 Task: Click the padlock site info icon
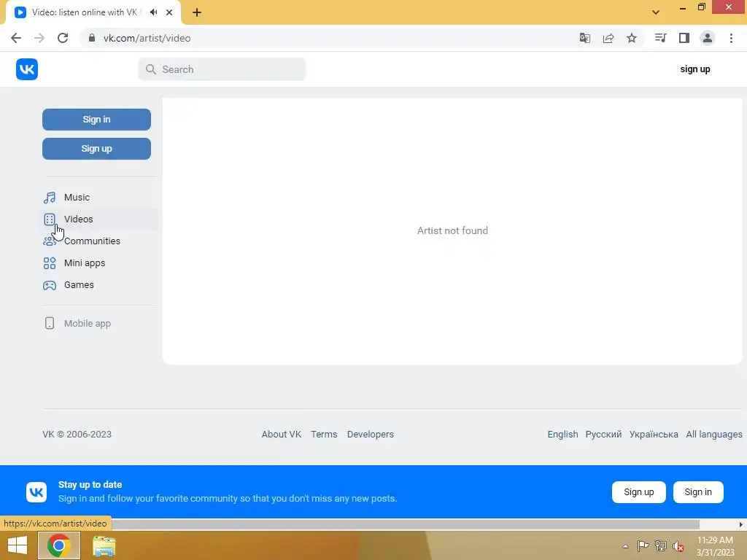point(92,38)
